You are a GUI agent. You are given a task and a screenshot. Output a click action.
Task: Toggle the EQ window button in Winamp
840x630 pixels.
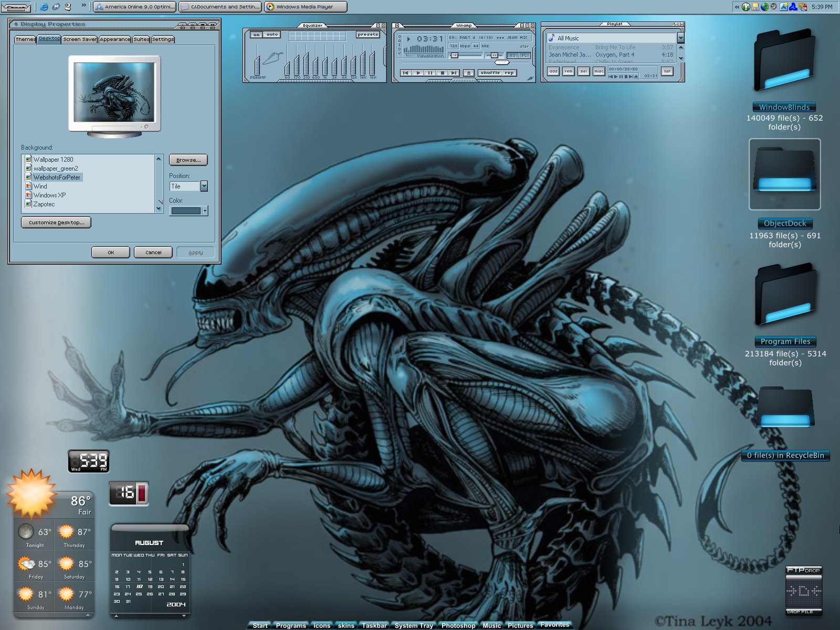point(513,55)
